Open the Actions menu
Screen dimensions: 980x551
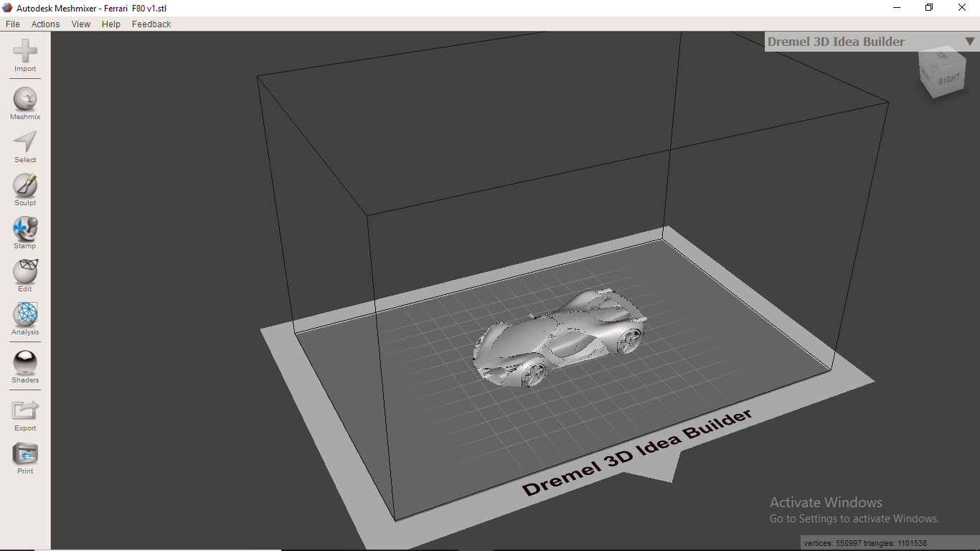45,24
